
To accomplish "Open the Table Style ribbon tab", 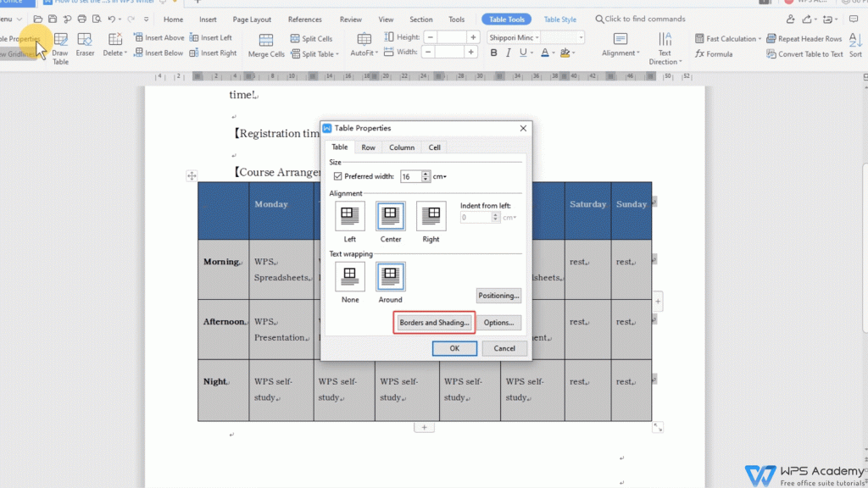I will click(x=559, y=19).
